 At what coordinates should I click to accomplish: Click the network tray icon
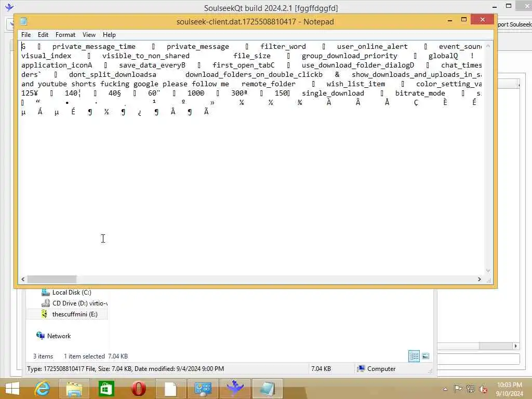click(x=471, y=389)
